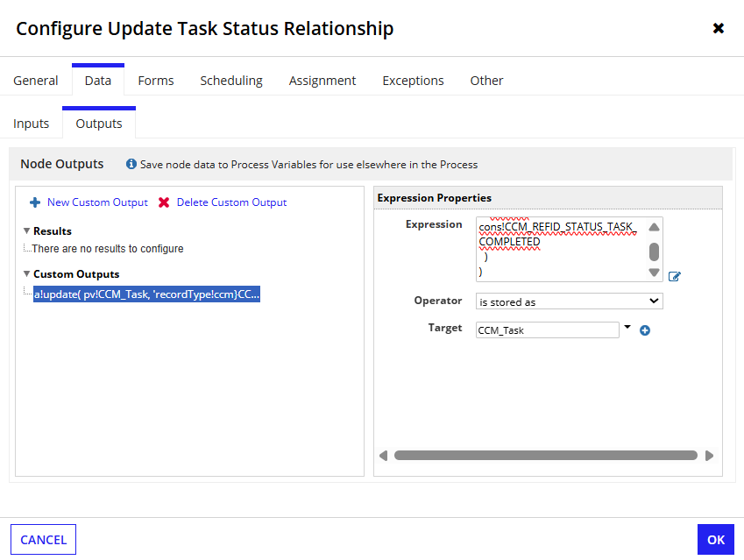Click the blue plus add target variable icon
Image resolution: width=744 pixels, height=560 pixels.
click(x=645, y=330)
